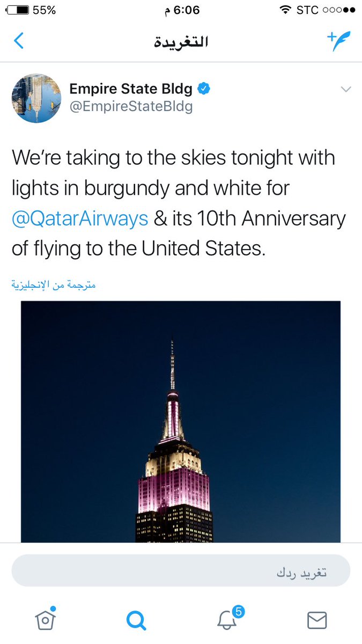
Task: Open the Empire State Building photo
Action: point(181,422)
